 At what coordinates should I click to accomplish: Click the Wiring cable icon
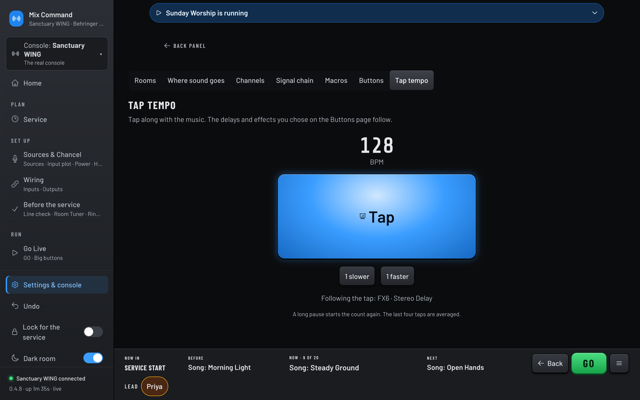coord(15,184)
